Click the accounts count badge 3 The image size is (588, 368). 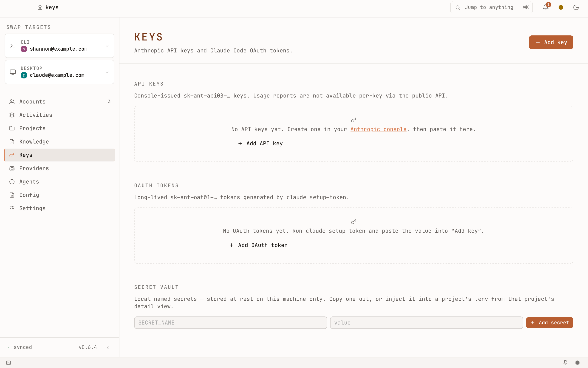[109, 101]
